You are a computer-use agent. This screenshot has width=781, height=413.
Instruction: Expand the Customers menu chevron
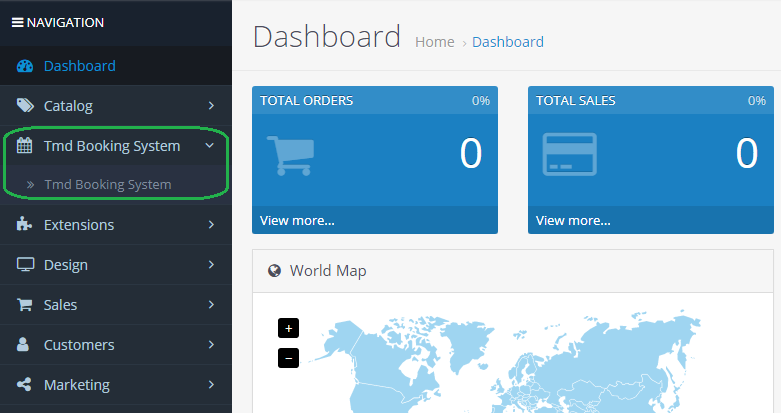click(211, 344)
